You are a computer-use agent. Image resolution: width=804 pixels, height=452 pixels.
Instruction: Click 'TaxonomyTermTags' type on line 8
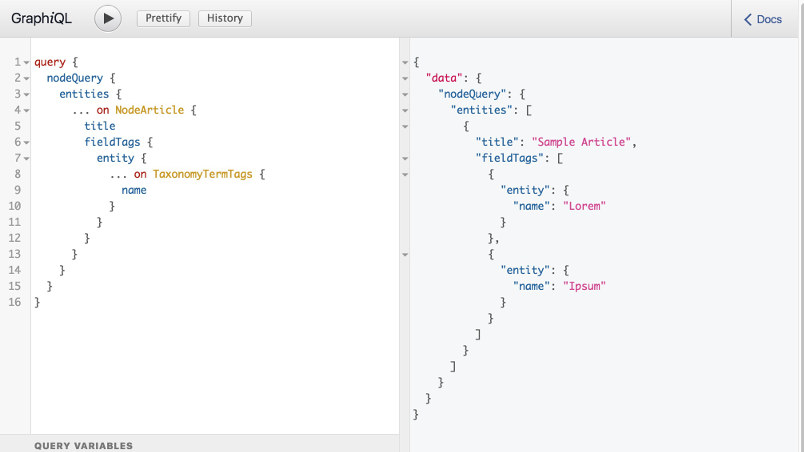(x=203, y=174)
